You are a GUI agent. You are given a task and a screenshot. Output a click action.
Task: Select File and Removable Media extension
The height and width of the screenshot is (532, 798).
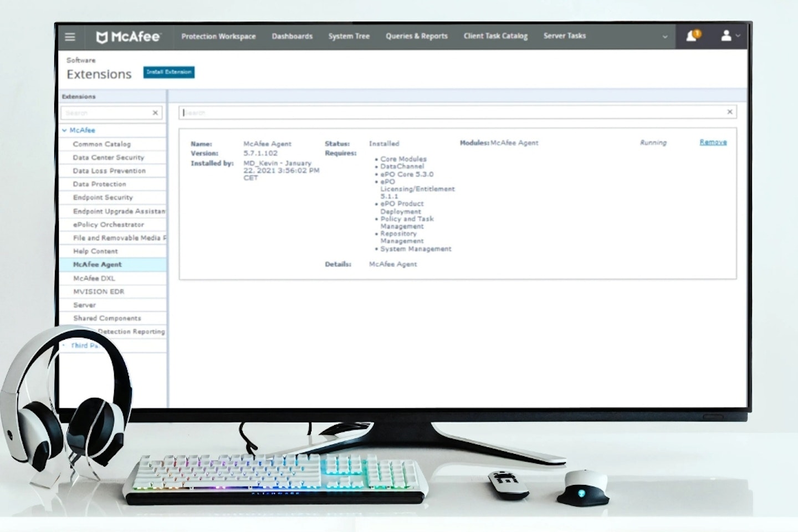pyautogui.click(x=119, y=238)
